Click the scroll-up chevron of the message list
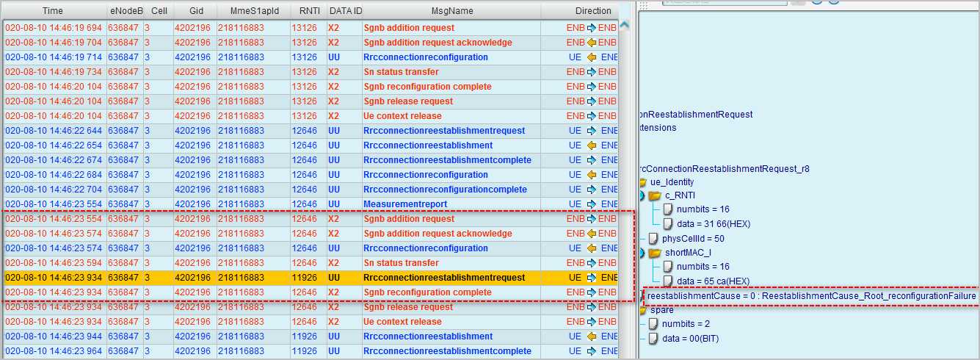This screenshot has width=980, height=360. [625, 25]
